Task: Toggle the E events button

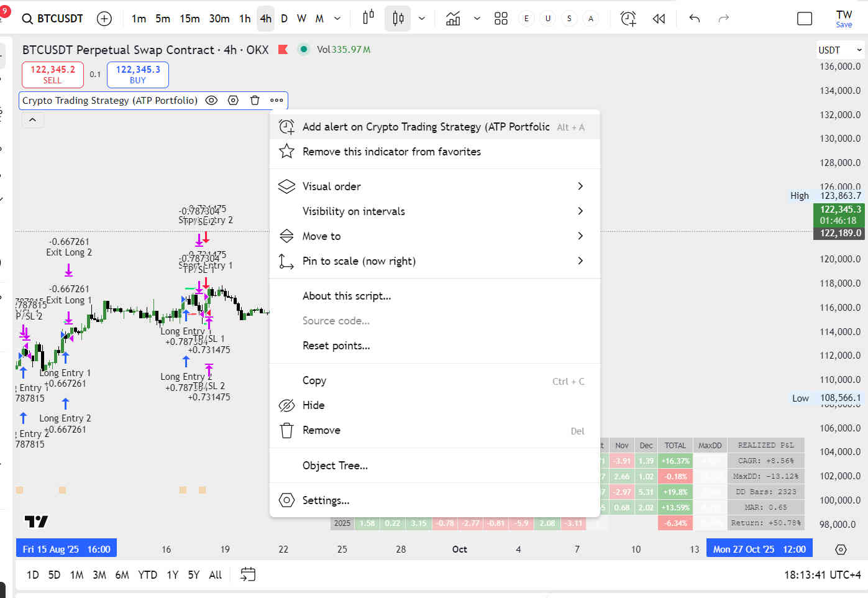Action: point(526,19)
